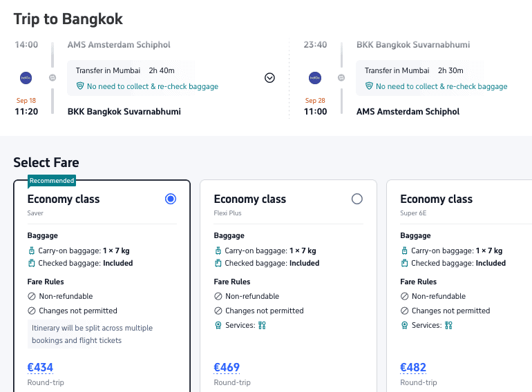Click the €469 Flexi Plus price
Screen dimensions: 532x392
click(227, 368)
